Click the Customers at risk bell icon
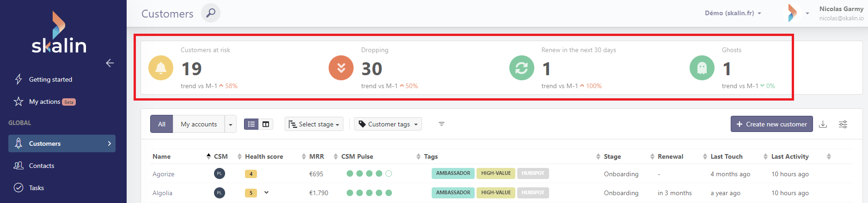Screen dimensions: 868x203 point(161,68)
